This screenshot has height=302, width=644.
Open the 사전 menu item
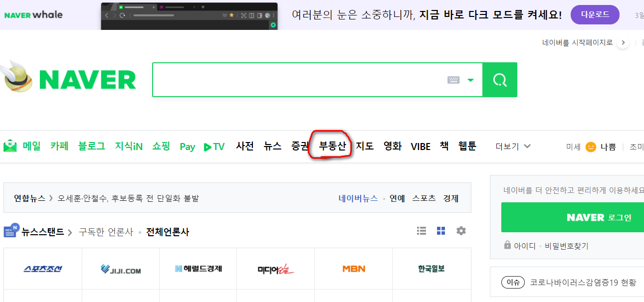click(x=245, y=146)
